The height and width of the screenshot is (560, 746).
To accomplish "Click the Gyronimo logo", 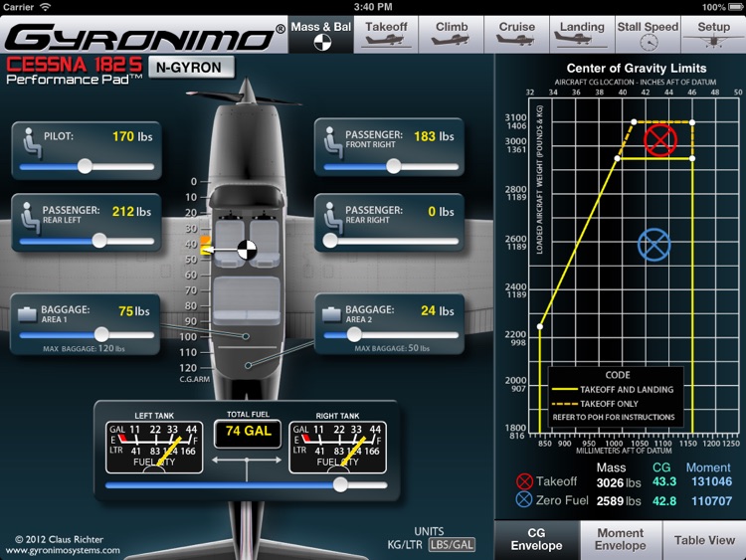I will [142, 37].
